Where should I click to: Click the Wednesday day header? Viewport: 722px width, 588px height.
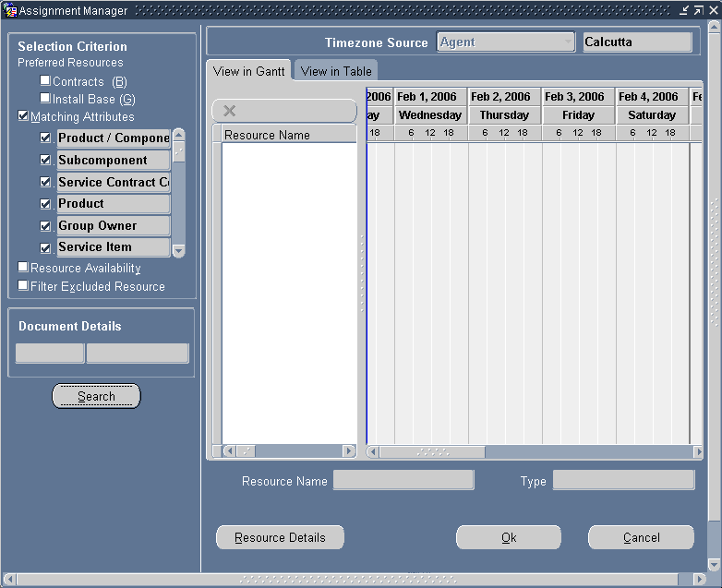(430, 115)
